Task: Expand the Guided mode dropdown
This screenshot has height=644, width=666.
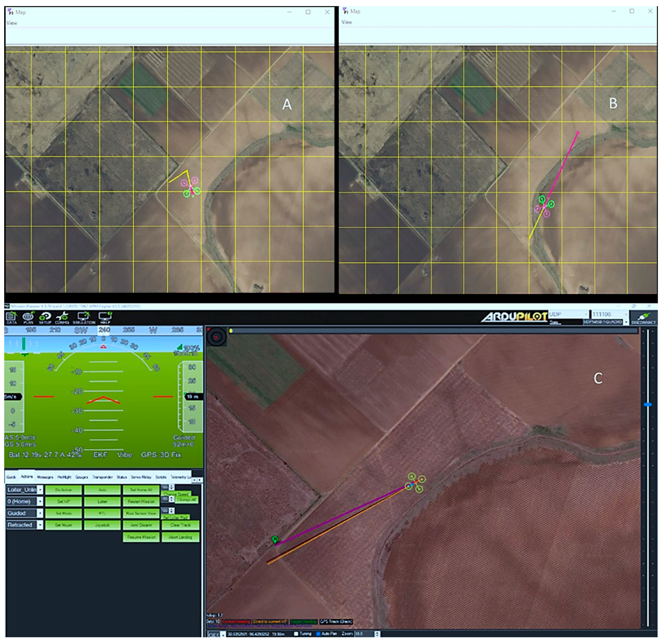Action: 40,513
